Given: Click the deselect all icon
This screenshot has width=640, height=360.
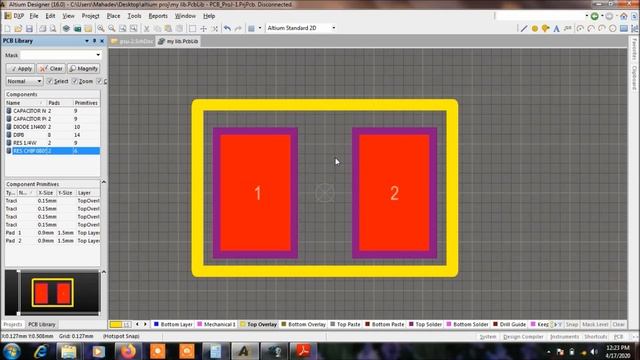Looking at the screenshot, I should tap(215, 29).
